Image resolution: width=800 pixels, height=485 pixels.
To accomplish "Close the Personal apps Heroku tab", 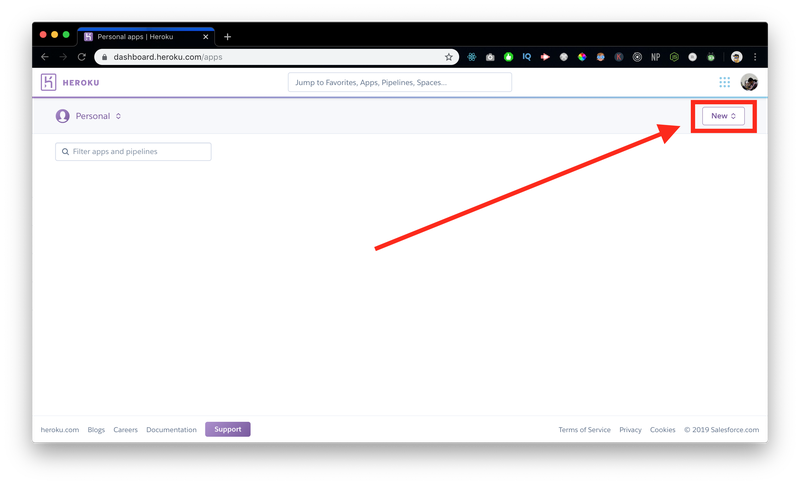I will (206, 37).
